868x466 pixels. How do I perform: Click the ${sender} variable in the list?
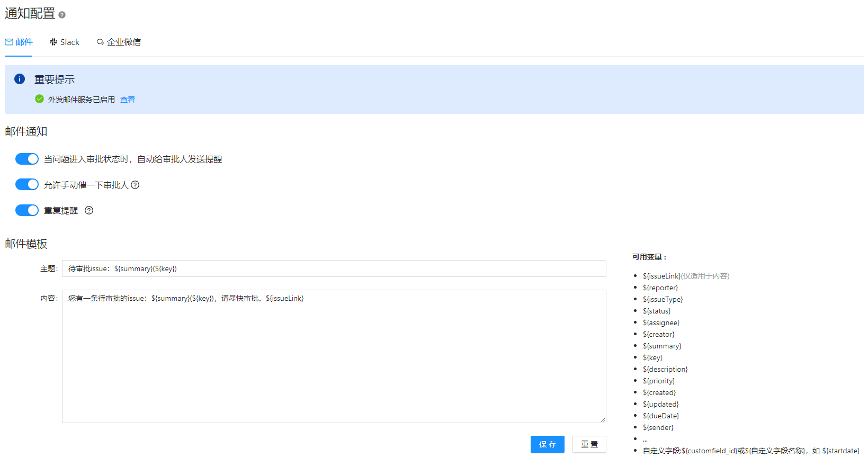click(658, 427)
